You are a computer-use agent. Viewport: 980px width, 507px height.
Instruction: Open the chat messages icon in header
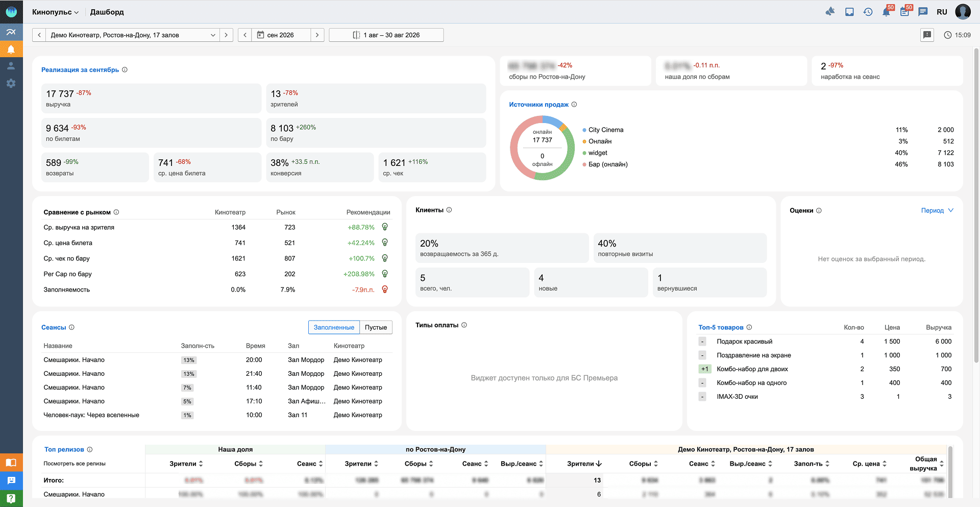(923, 12)
